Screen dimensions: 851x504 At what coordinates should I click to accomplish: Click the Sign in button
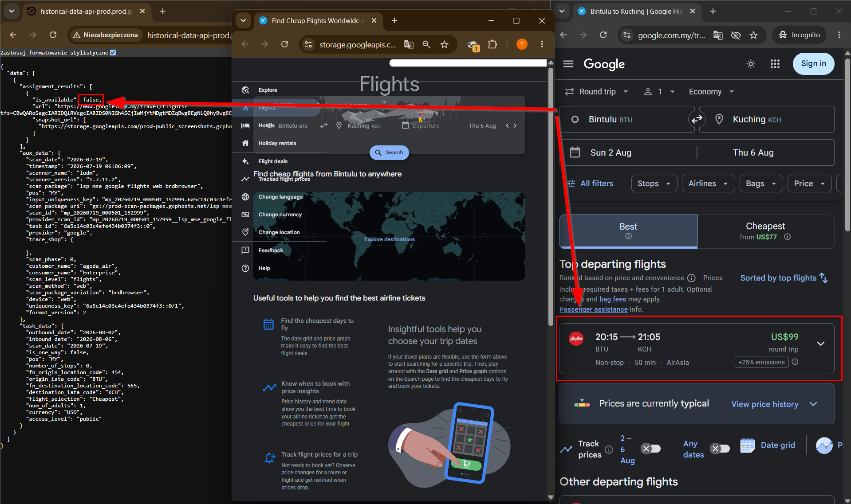click(x=813, y=63)
